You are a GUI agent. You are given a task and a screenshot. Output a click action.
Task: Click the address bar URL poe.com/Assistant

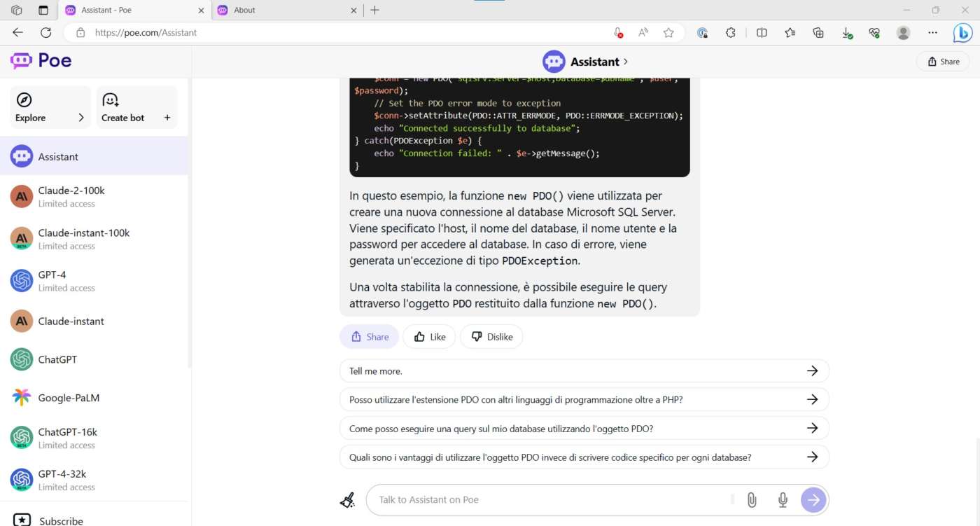(x=146, y=32)
